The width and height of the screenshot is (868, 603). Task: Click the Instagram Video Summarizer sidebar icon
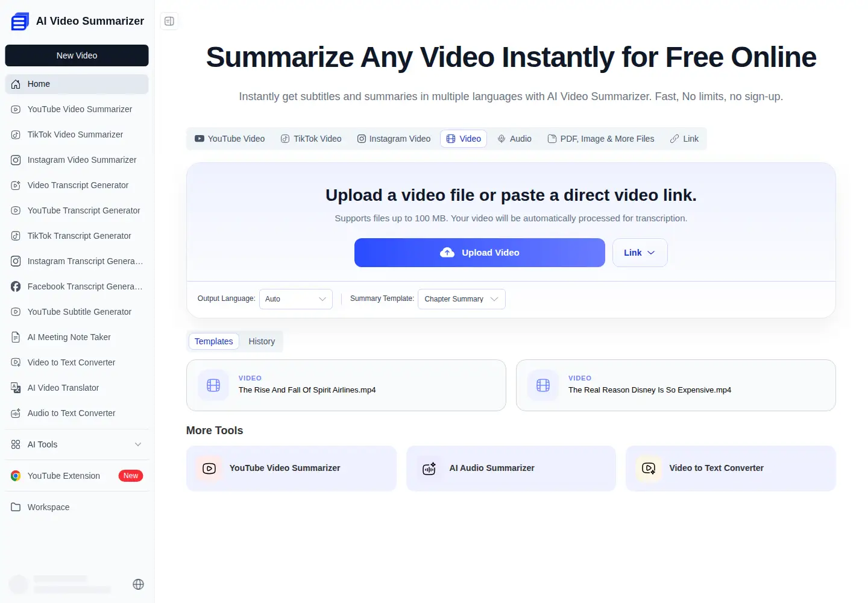coord(16,160)
